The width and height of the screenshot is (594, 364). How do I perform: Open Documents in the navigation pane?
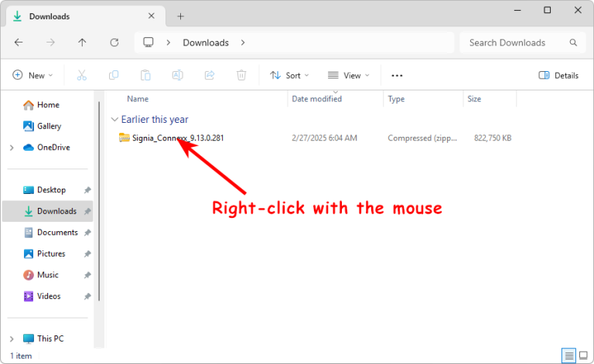coord(57,233)
